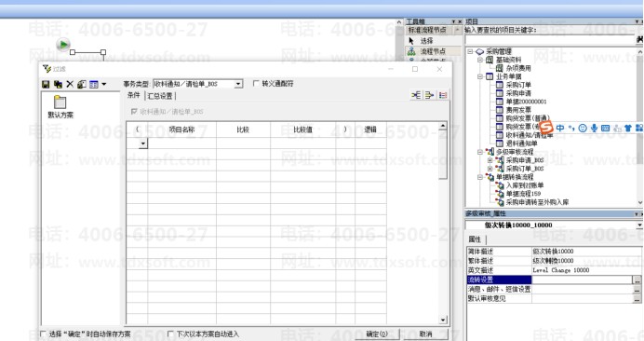Select 杂项费用 in the project tree

pos(518,68)
